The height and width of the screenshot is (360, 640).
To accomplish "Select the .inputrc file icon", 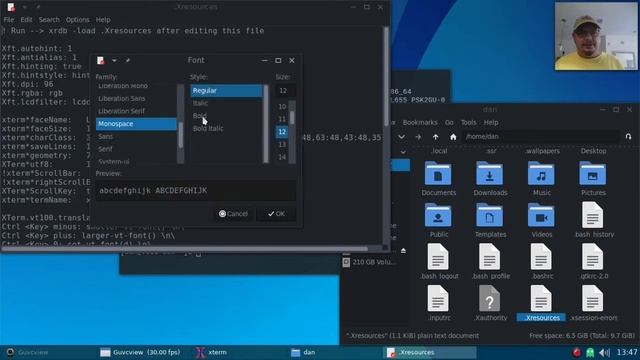I will 438,298.
